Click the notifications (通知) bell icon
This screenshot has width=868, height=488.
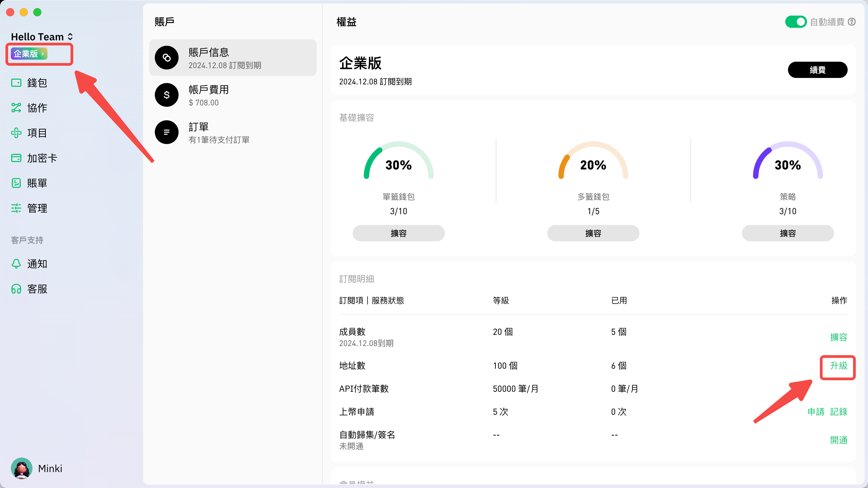[16, 264]
